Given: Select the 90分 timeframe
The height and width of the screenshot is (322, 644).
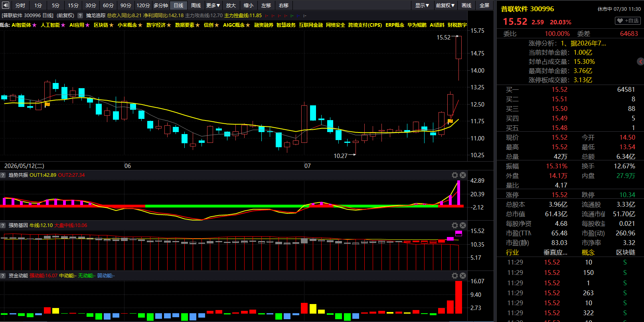Looking at the screenshot, I should 126,5.
